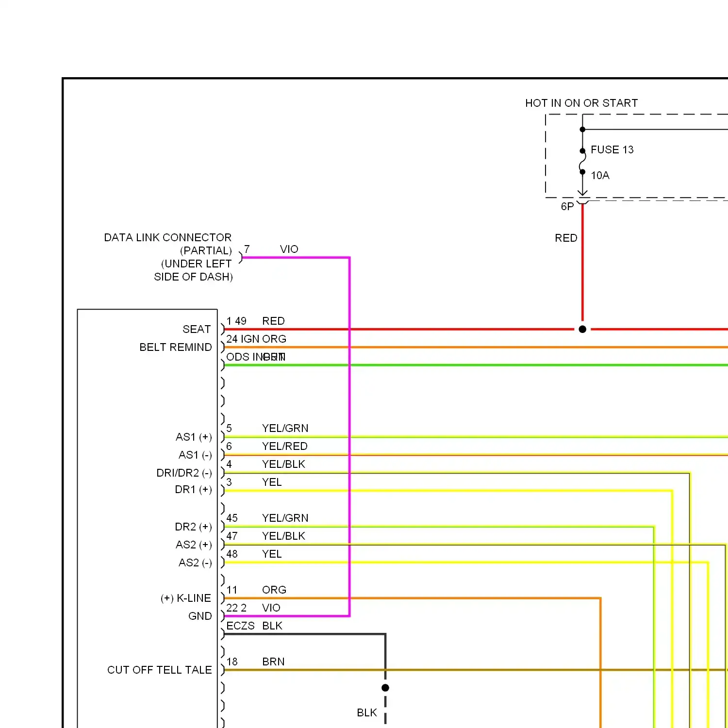The height and width of the screenshot is (728, 728).
Task: Select the DATA LINK CONNECTOR text
Action: coord(168,237)
